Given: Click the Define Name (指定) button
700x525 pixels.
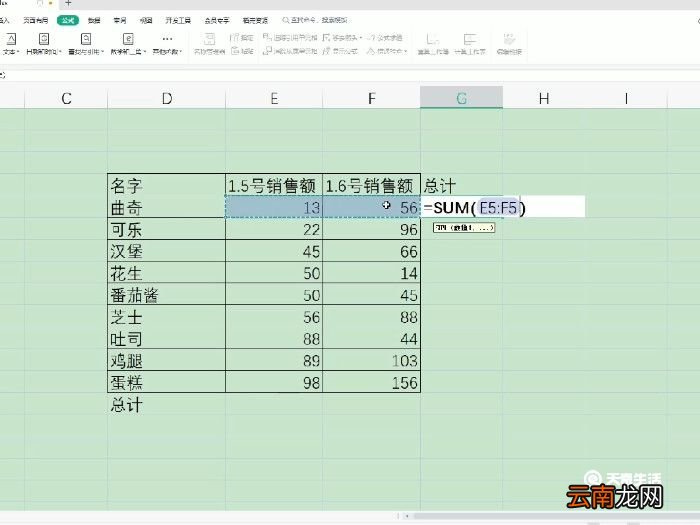Looking at the screenshot, I should click(242, 38).
